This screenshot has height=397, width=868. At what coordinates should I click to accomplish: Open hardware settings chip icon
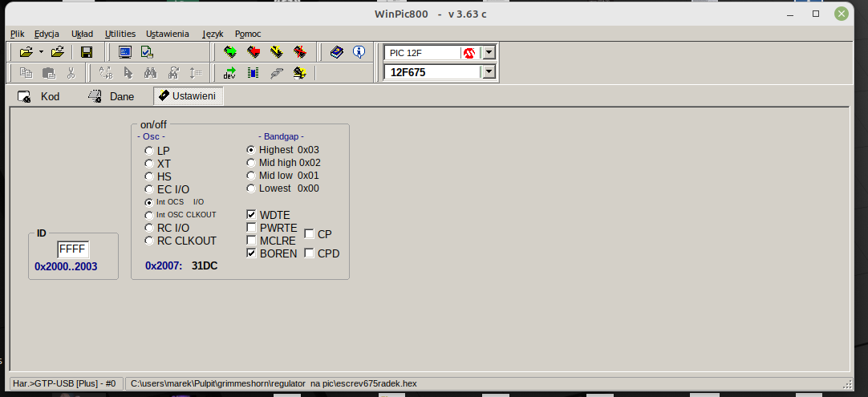pyautogui.click(x=253, y=72)
